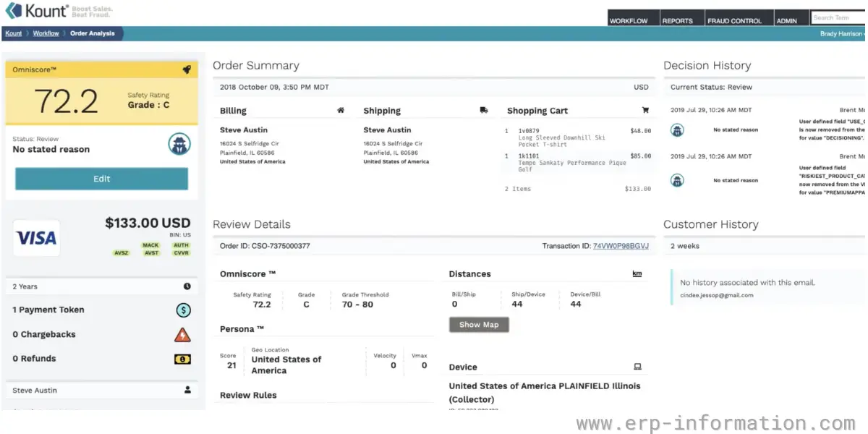Viewport: 868px width, 434px height.
Task: Click the Grade Threshold 70 - 80 value
Action: click(x=358, y=305)
